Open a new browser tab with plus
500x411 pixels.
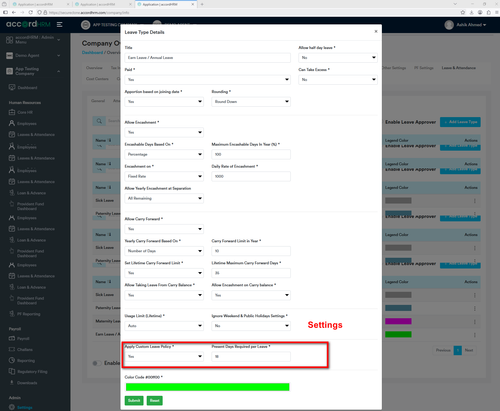click(x=202, y=4)
